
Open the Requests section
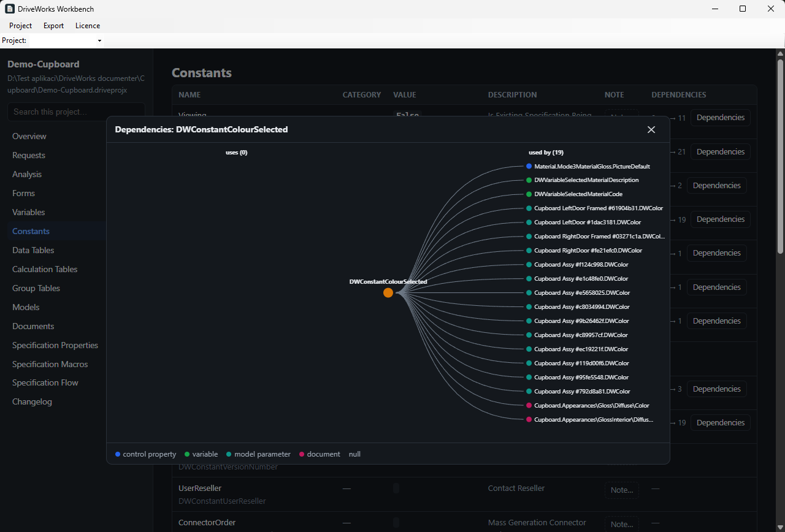(29, 155)
